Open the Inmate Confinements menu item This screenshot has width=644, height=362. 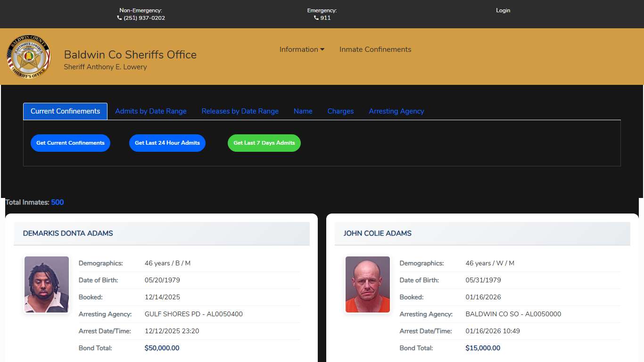pyautogui.click(x=375, y=49)
